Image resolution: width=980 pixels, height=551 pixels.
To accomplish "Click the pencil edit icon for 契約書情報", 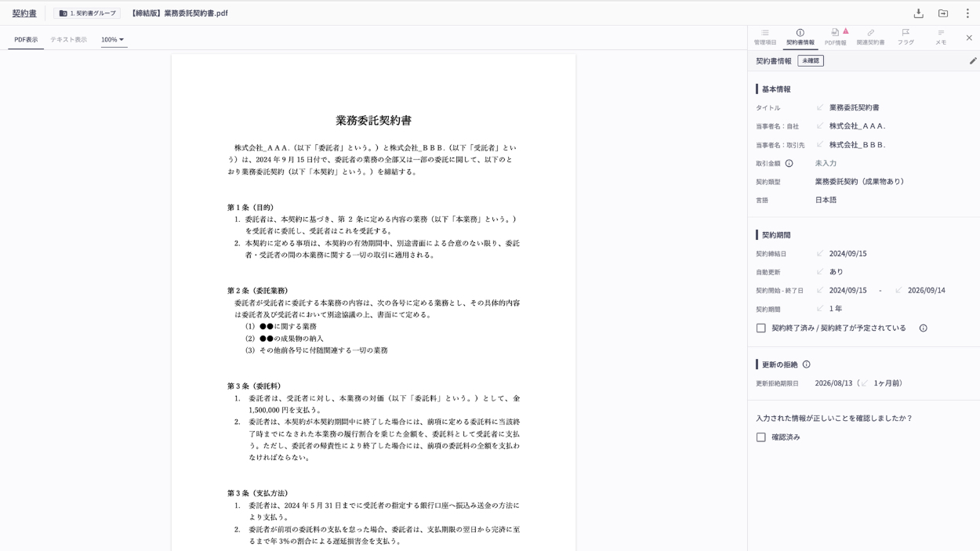I will point(973,61).
